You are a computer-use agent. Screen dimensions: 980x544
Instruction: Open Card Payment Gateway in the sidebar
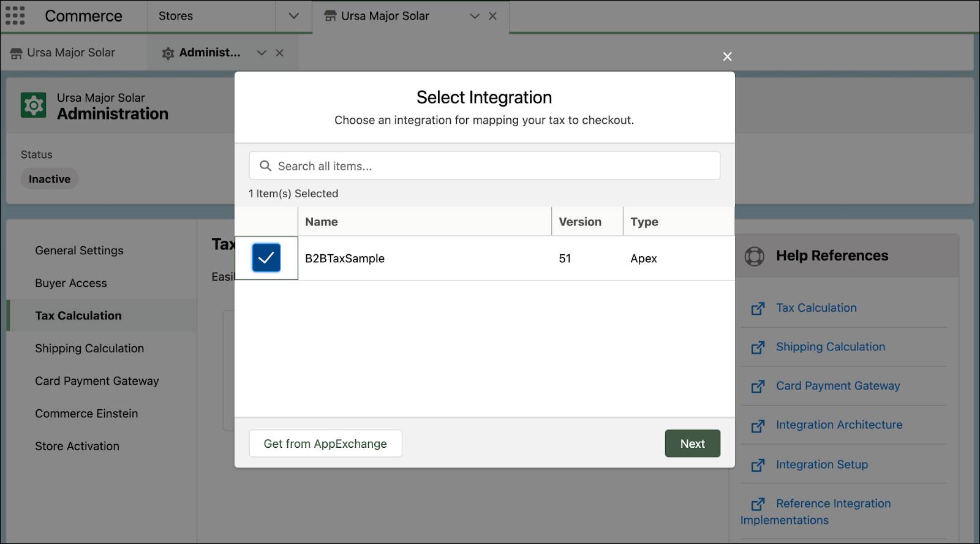[97, 381]
